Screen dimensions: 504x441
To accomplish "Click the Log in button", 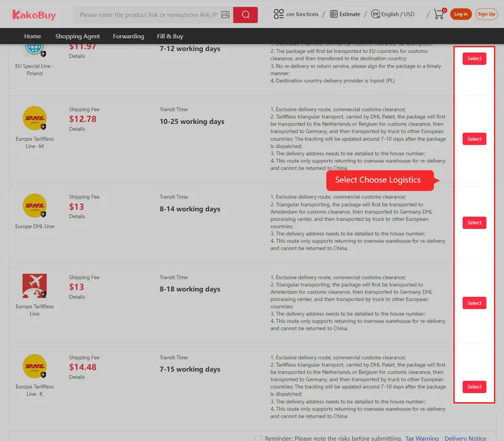I will (461, 14).
